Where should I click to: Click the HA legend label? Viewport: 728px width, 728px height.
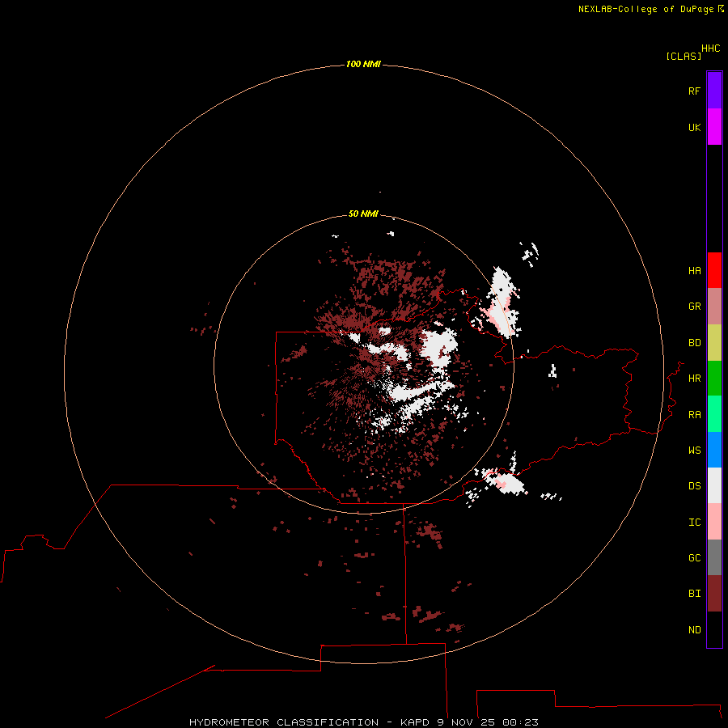[694, 271]
